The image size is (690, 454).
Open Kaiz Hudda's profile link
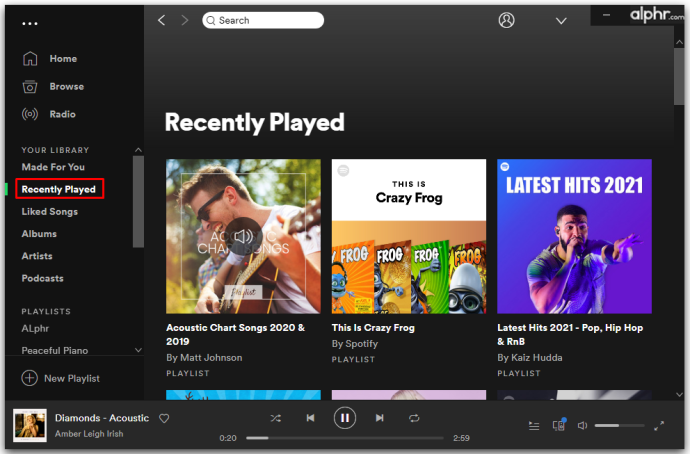pyautogui.click(x=536, y=358)
